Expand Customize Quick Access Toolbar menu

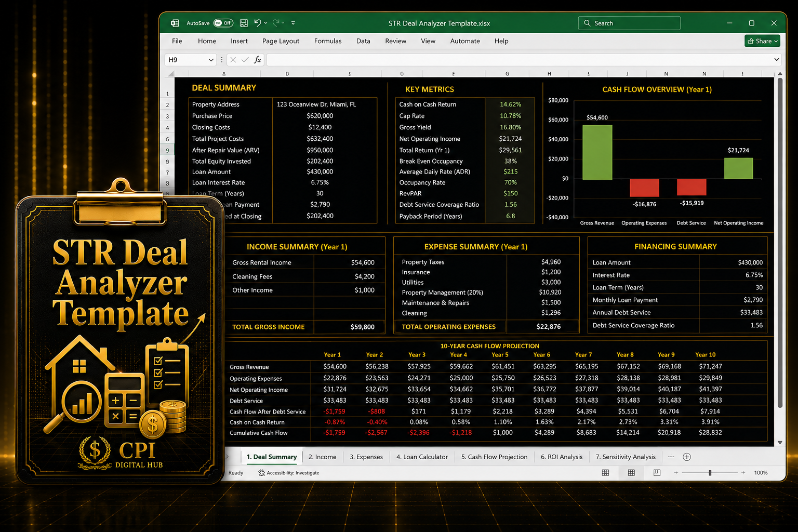pos(293,23)
